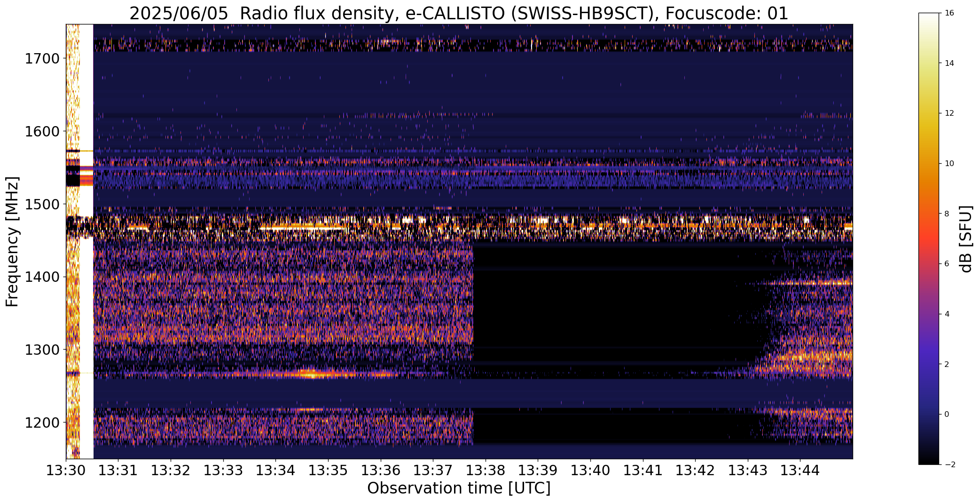Click the 1500 frequency tick label
This screenshot has width=980, height=502.
coord(42,204)
